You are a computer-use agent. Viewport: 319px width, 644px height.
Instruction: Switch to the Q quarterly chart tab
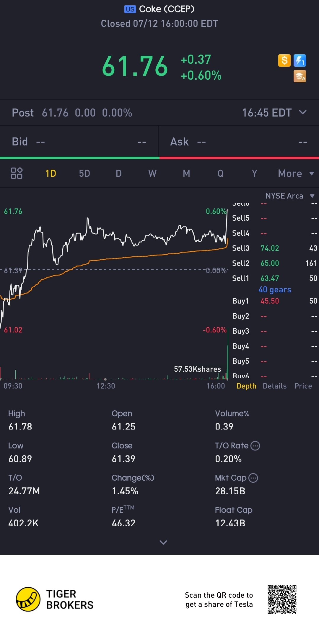pyautogui.click(x=221, y=173)
